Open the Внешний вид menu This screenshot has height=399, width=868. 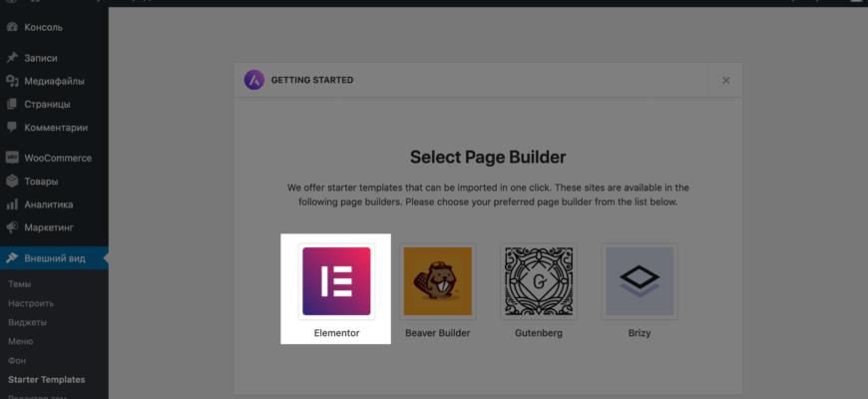click(x=54, y=258)
